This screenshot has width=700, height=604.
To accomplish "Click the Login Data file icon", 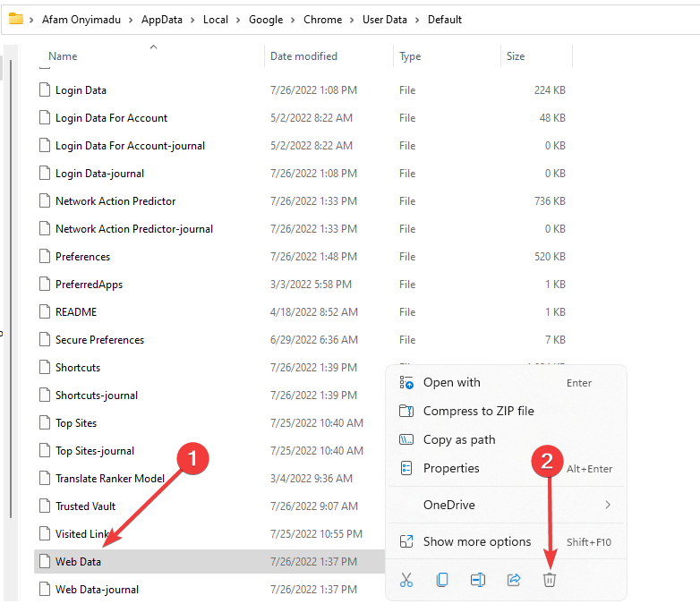I will [47, 90].
